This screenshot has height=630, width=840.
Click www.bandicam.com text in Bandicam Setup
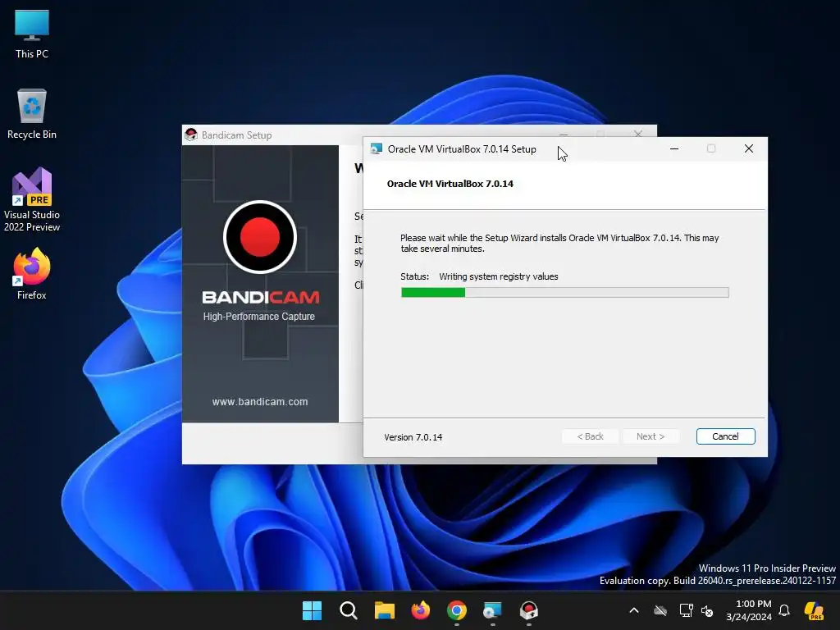coord(260,402)
